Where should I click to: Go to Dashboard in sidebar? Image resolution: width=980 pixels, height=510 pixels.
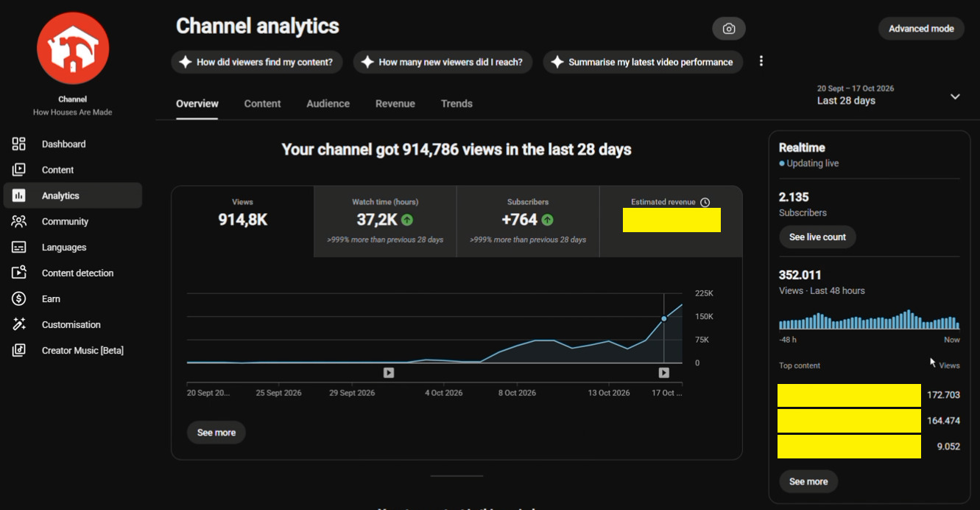pos(73,144)
